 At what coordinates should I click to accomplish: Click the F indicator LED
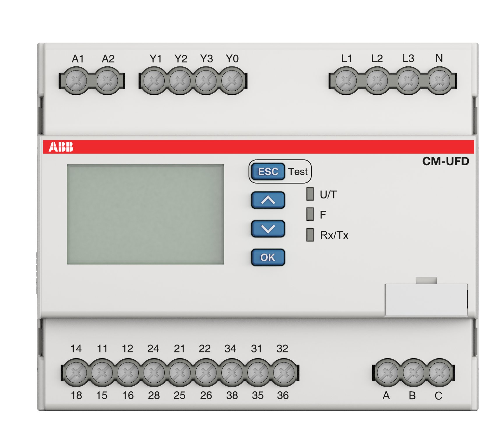point(310,214)
